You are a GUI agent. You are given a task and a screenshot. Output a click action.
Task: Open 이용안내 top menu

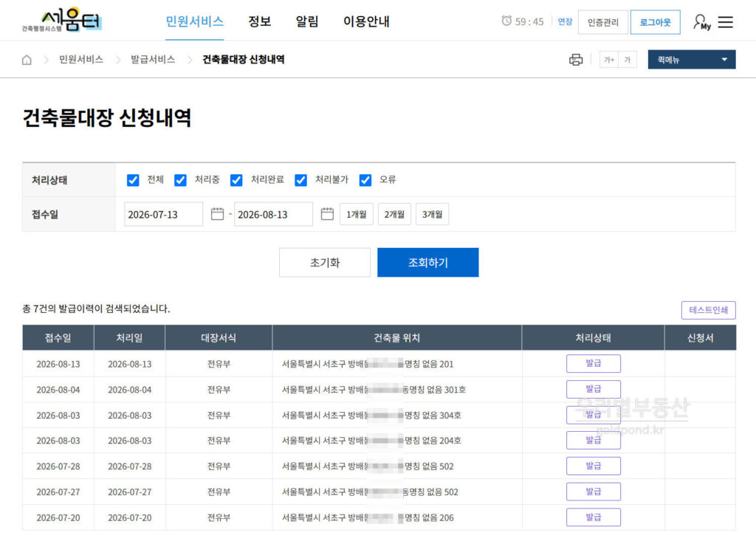pyautogui.click(x=366, y=21)
